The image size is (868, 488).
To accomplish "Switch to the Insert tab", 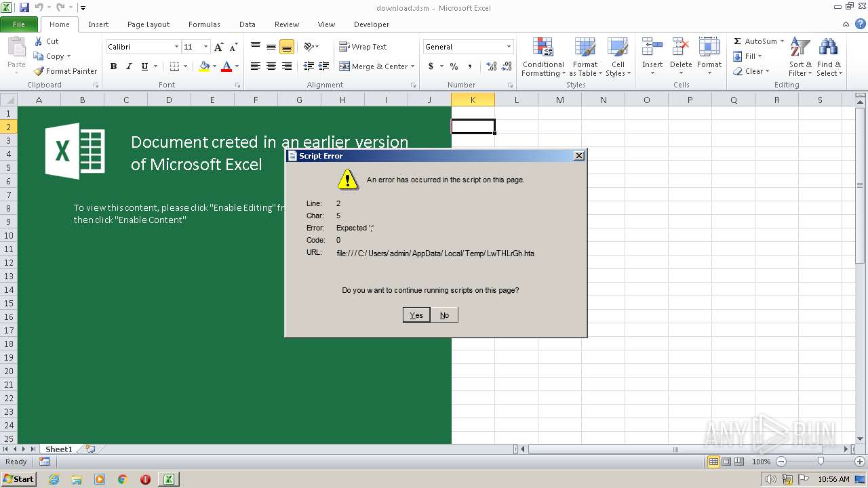I will [98, 24].
